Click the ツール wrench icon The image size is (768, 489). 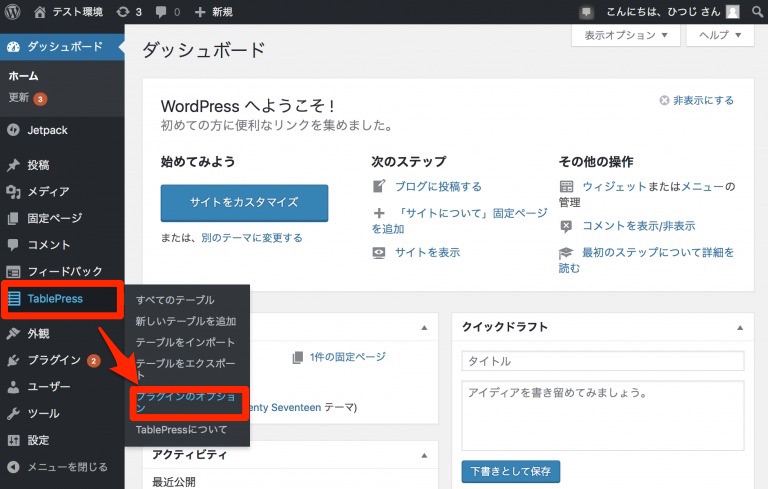(14, 414)
